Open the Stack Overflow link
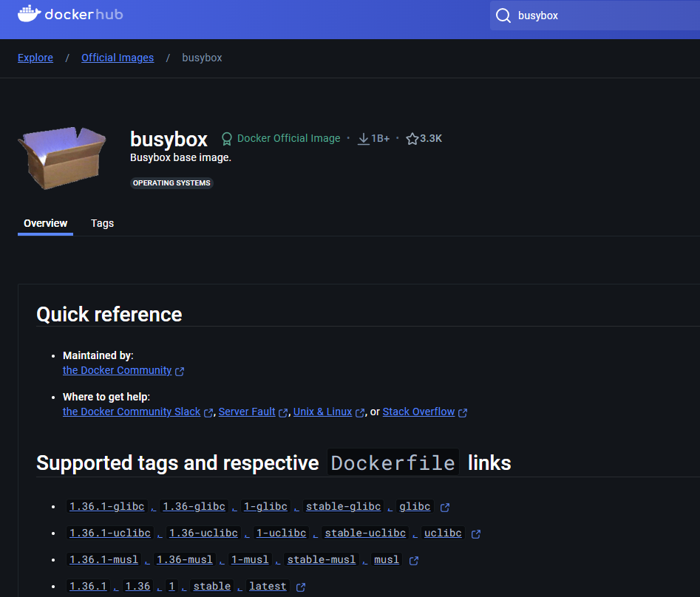 pos(419,412)
